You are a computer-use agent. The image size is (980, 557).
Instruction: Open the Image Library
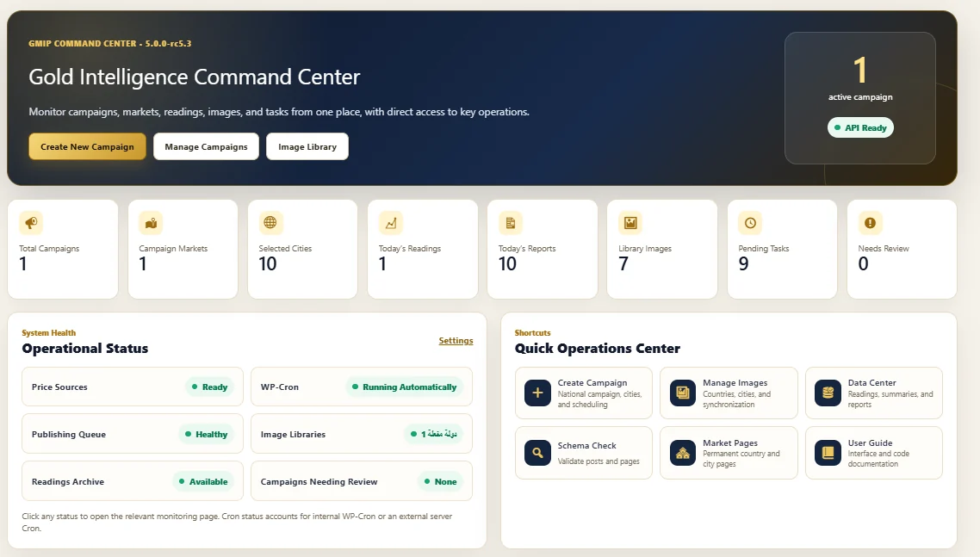307,146
